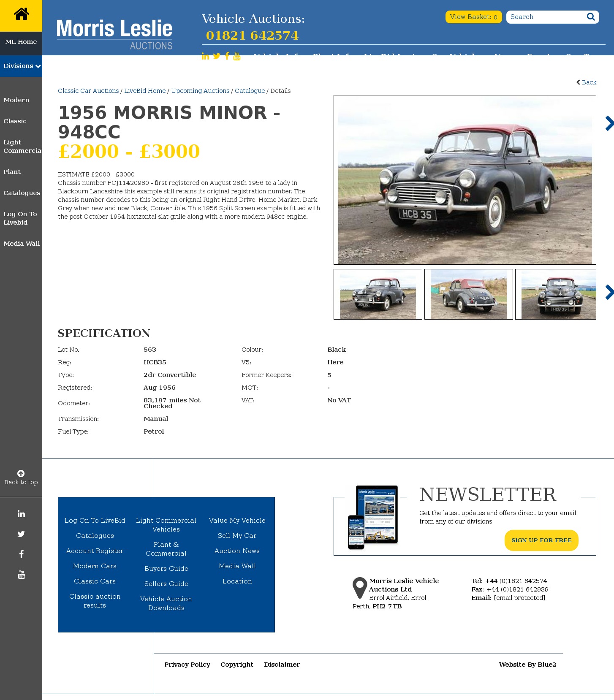Open Light Commercial Vehicles footer link
This screenshot has width=614, height=700.
pyautogui.click(x=166, y=525)
